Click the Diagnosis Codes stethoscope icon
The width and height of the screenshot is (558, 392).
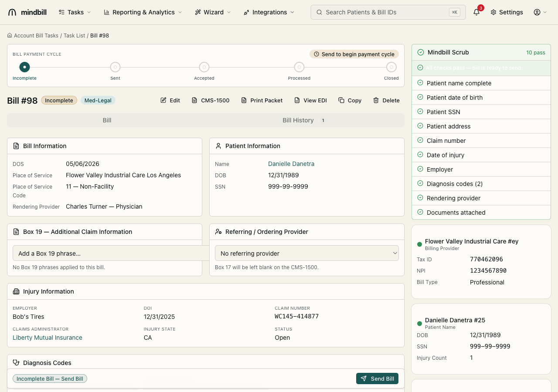click(x=16, y=362)
